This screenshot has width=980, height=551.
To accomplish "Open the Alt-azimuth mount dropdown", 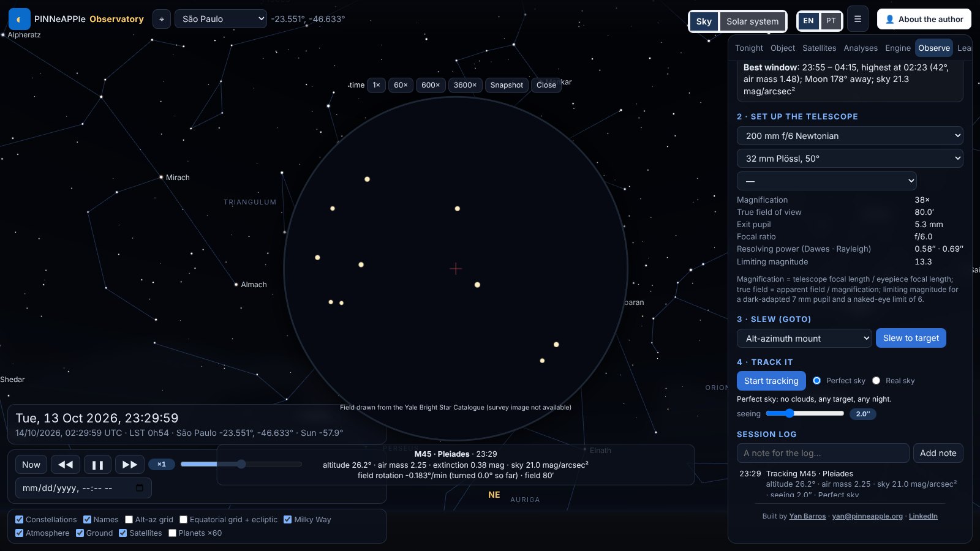I will pyautogui.click(x=804, y=338).
